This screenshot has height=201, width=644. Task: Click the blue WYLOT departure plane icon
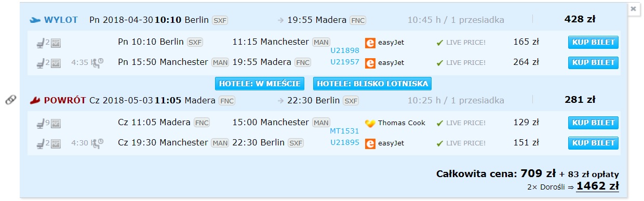pos(35,20)
